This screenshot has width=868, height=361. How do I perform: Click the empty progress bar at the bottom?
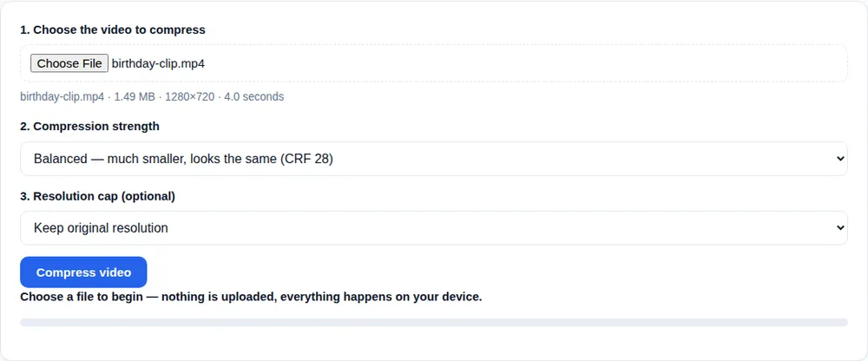(x=434, y=322)
